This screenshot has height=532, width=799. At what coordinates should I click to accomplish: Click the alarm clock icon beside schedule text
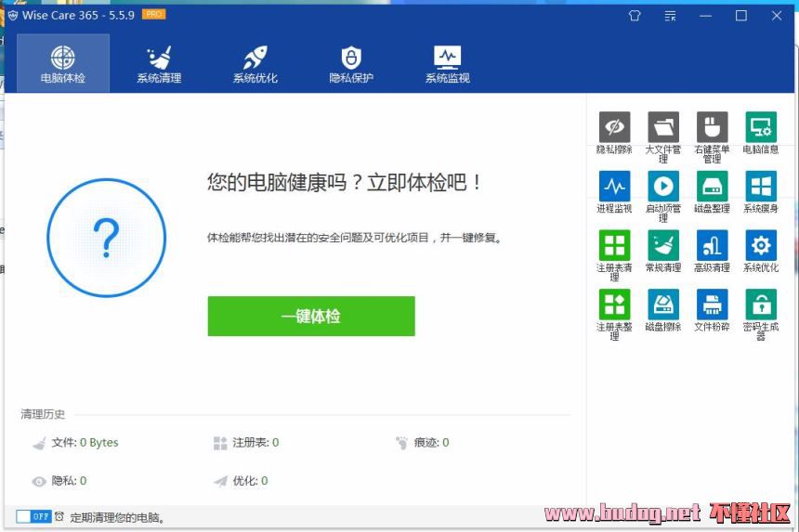59,516
